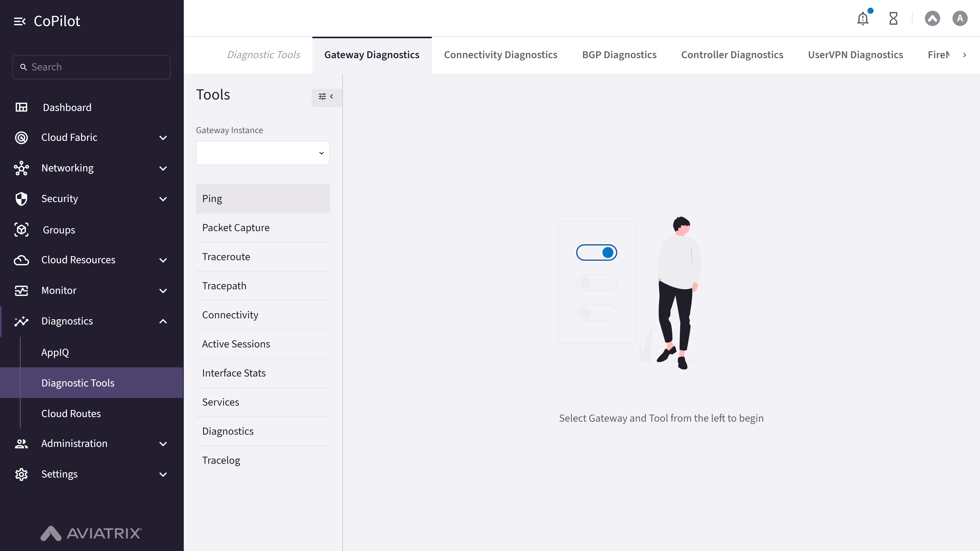Open Aviatrix controller icon in header
The width and height of the screenshot is (980, 551).
[x=933, y=18]
